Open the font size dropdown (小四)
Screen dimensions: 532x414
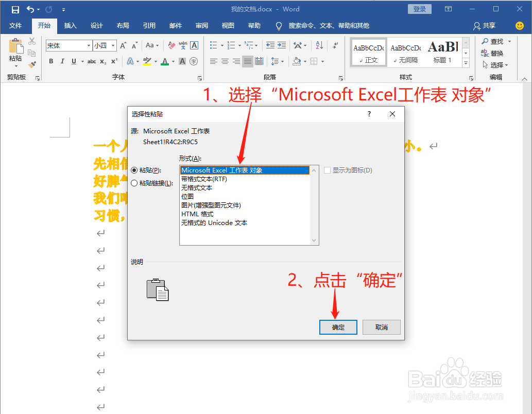[113, 45]
